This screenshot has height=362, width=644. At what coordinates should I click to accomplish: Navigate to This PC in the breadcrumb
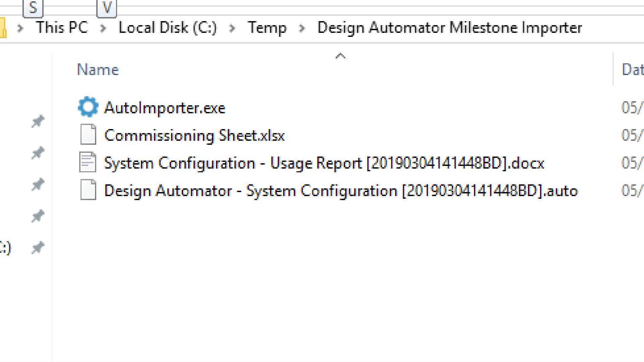(62, 27)
